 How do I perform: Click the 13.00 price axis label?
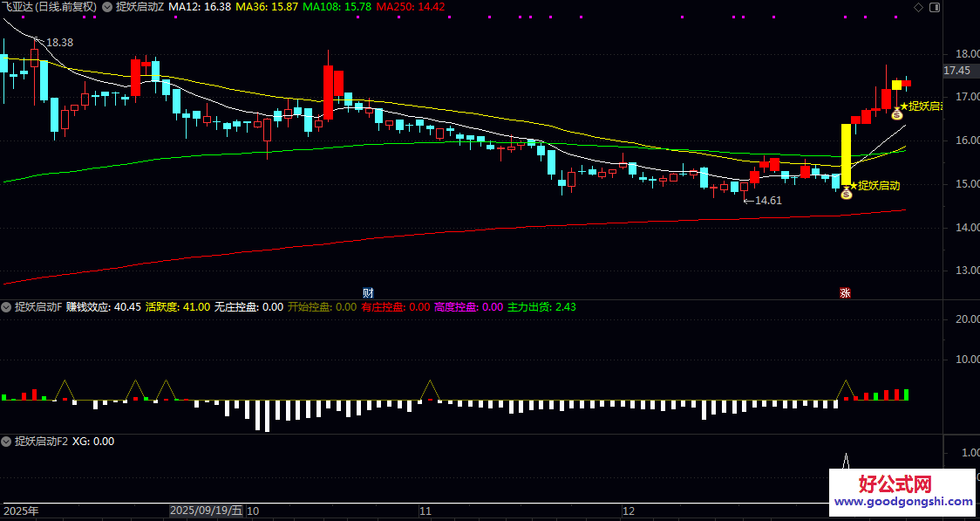(966, 271)
